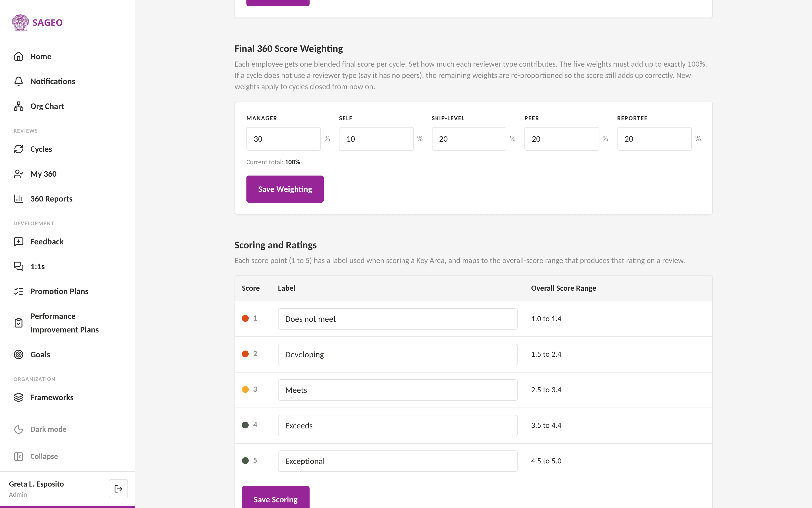The image size is (812, 508).
Task: Click the logout arrow icon button
Action: coord(118,489)
